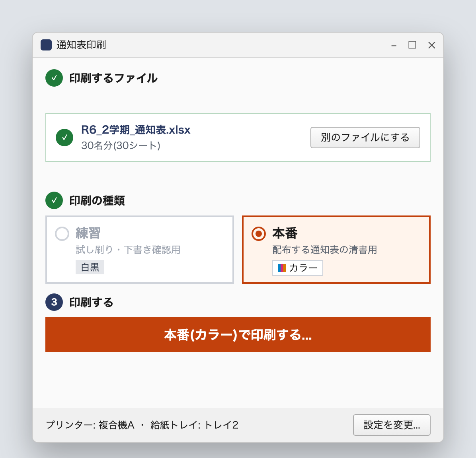Click the 配布する通知表の清書用 description
The width and height of the screenshot is (476, 458).
click(x=324, y=250)
